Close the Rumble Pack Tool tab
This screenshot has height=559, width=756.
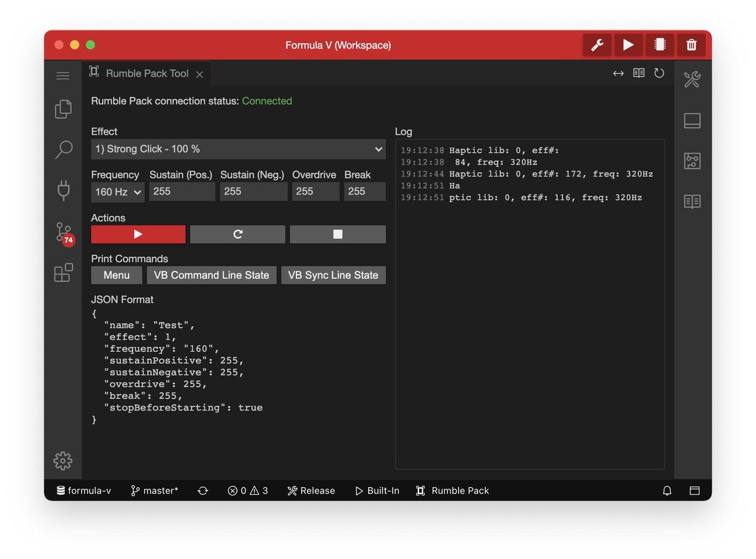199,74
